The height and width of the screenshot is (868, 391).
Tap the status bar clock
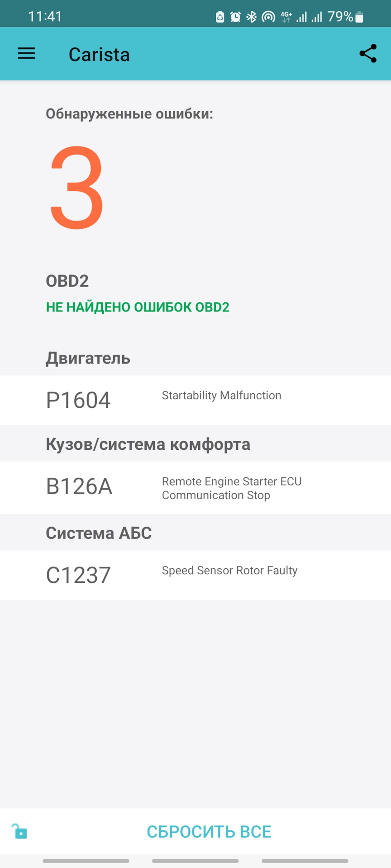45,17
